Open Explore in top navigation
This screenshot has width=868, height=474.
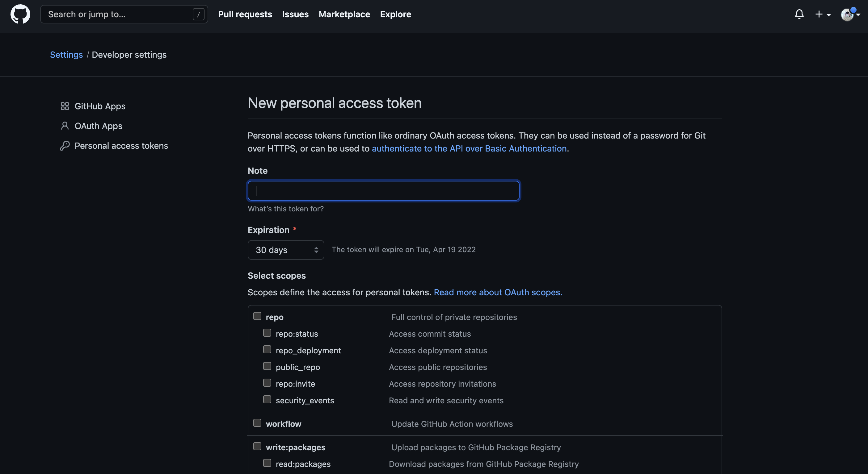396,14
